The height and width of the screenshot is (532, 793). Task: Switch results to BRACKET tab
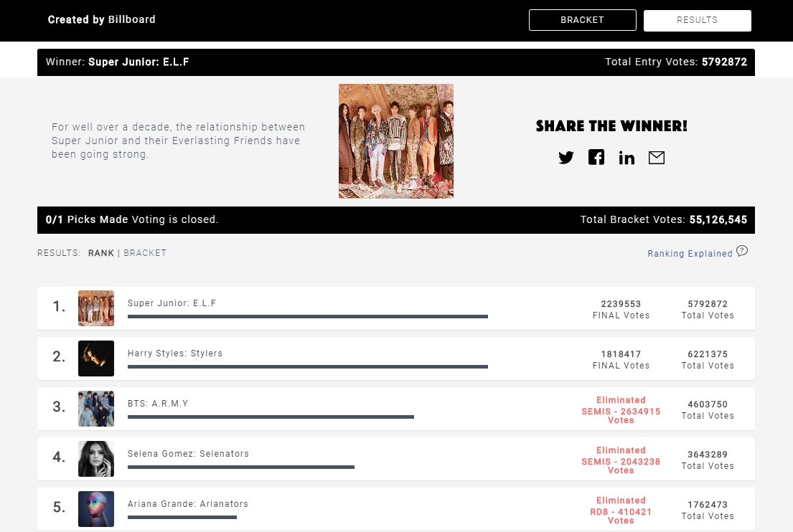145,253
